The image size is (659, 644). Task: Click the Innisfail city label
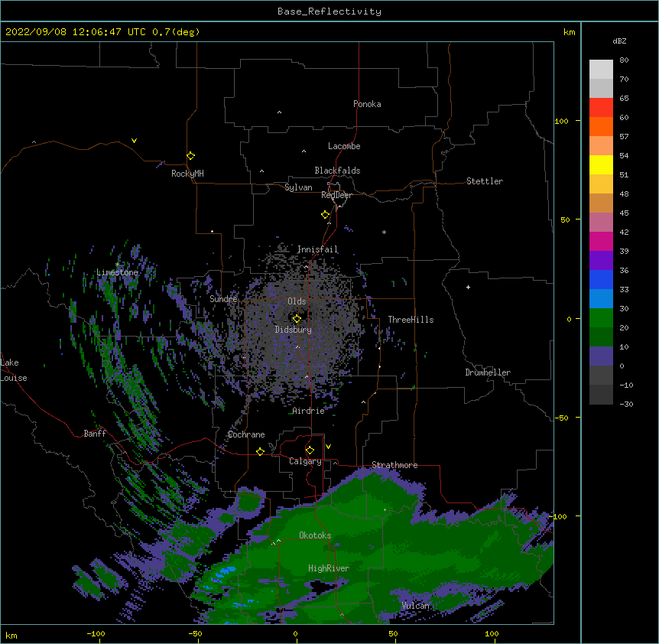(x=317, y=249)
